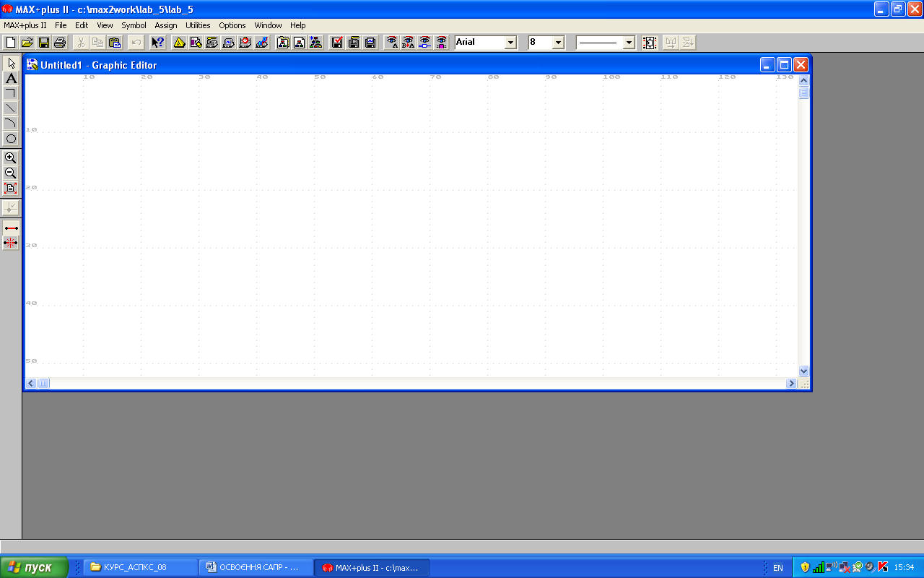The width and height of the screenshot is (924, 578).
Task: Open the Options menu
Action: point(232,25)
